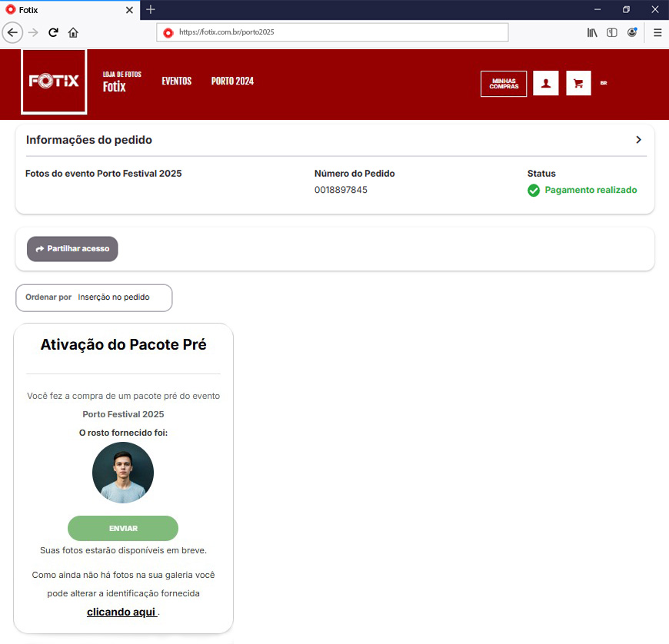Click the green ENVIAR button
This screenshot has width=669, height=644.
(x=123, y=529)
